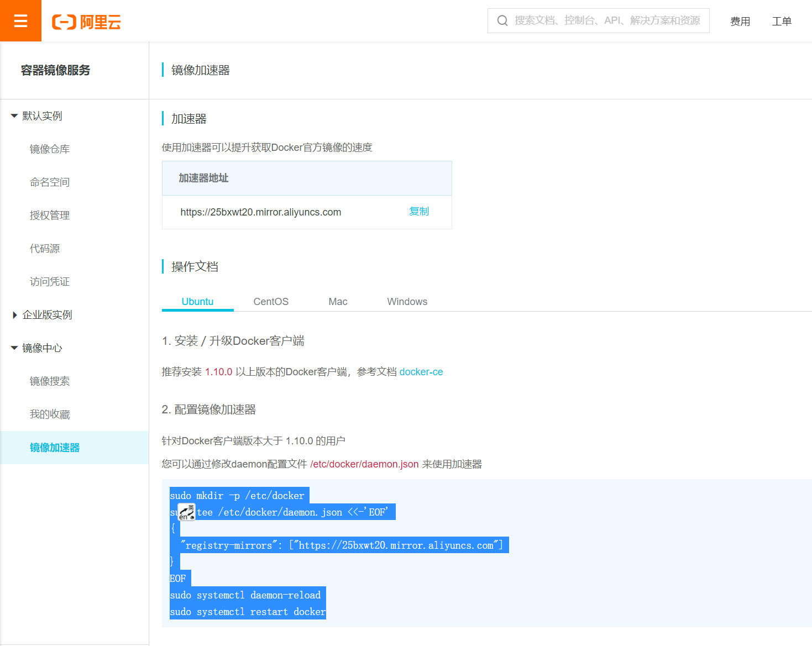Viewport: 812px width, 646px height.
Task: Click the 容器镜像服务 sidebar title
Action: tap(55, 70)
